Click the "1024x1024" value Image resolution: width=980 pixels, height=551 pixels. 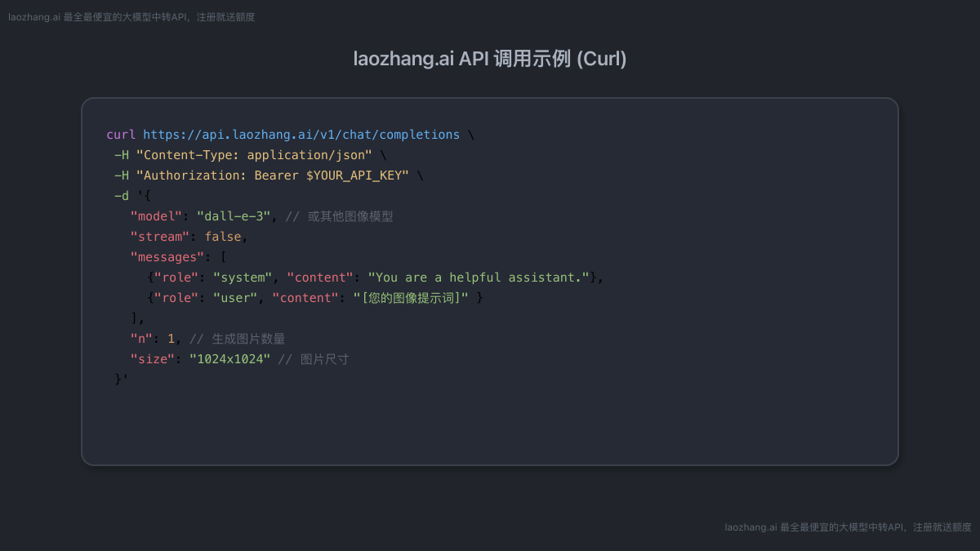(x=229, y=359)
